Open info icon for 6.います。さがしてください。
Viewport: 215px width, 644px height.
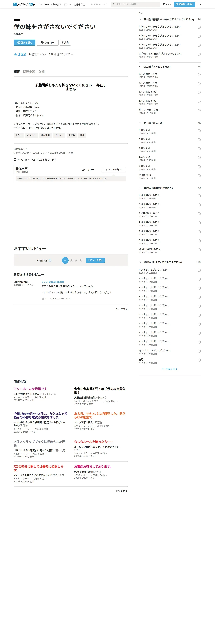pos(199,315)
